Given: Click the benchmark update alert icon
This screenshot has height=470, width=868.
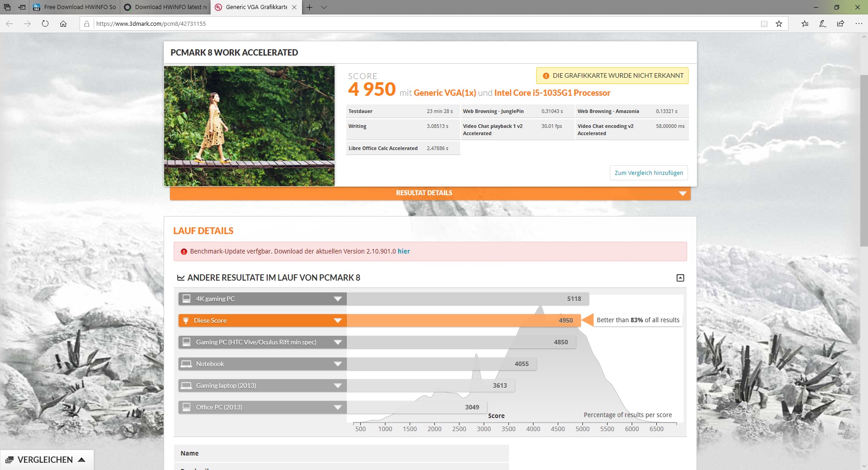Looking at the screenshot, I should [184, 252].
